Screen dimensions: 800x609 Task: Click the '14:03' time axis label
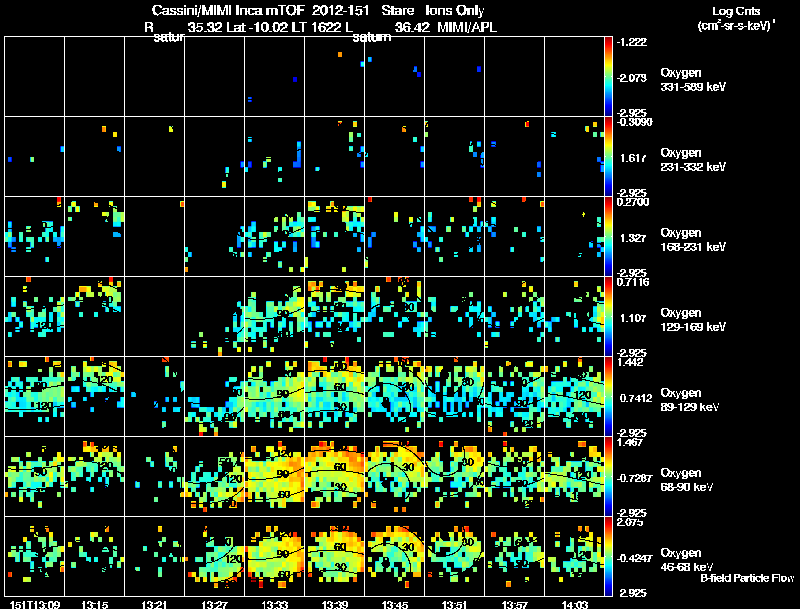[575, 604]
